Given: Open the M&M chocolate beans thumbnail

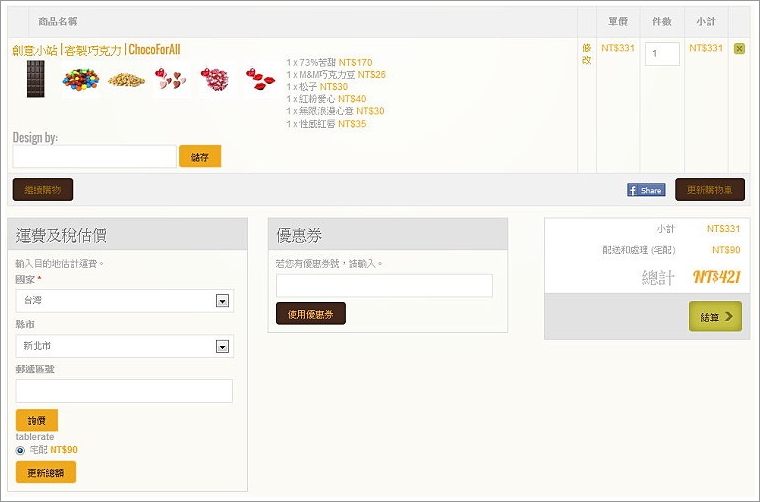Looking at the screenshot, I should point(80,79).
